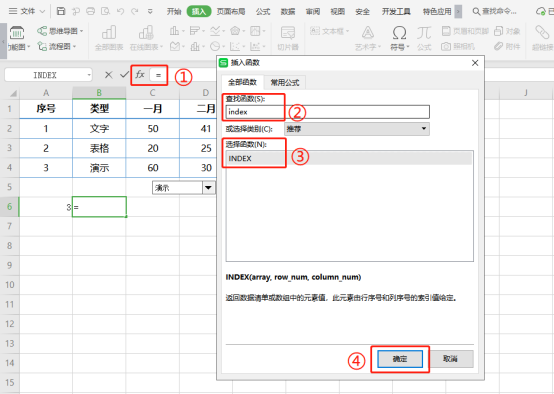Screen dimensions: 554x394
Task: Open the 思维导图 mind map icon
Action: [x=42, y=31]
